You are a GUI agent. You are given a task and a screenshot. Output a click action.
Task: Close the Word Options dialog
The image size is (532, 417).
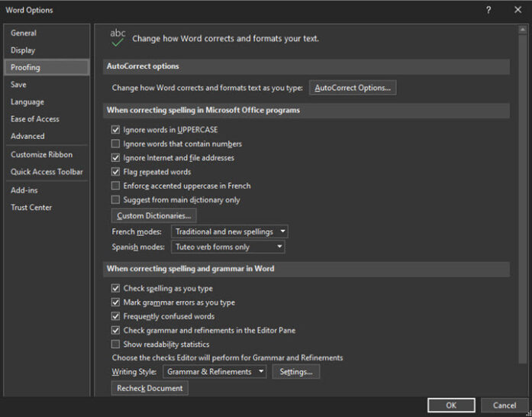coord(517,10)
